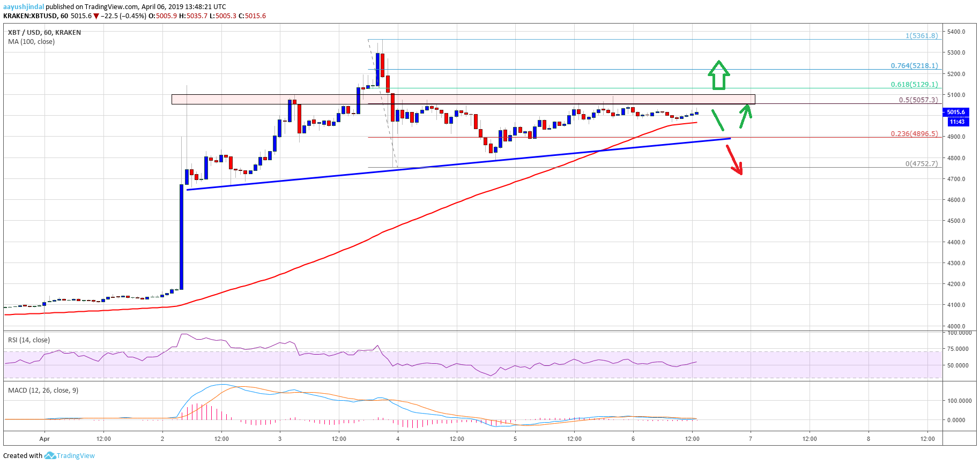
Task: Click the 4500.0 price axis label
Action: pos(956,221)
